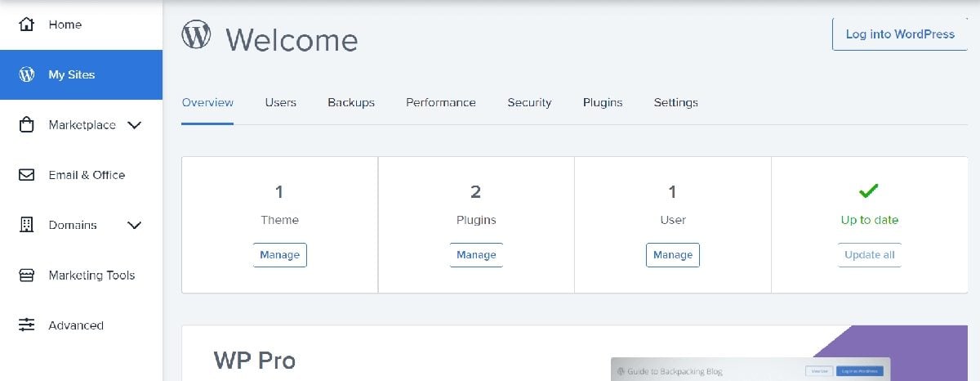Click the Marketplace shopping bag icon
The image size is (980, 381).
[27, 125]
